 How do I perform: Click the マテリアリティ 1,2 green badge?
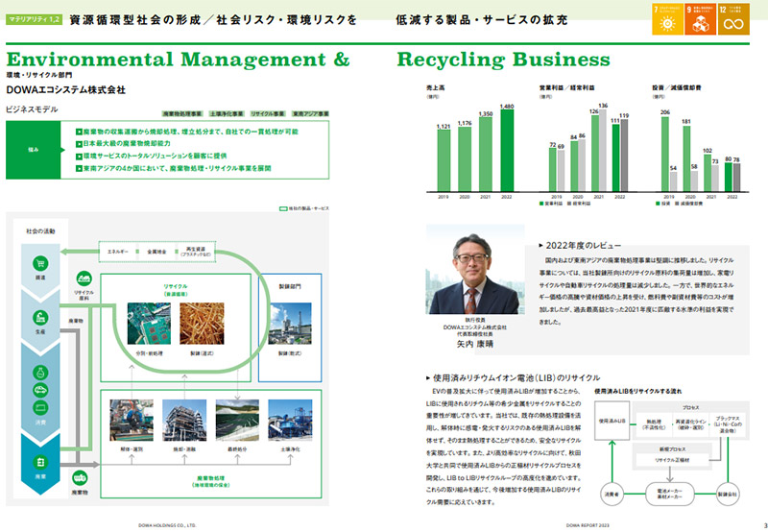point(35,19)
